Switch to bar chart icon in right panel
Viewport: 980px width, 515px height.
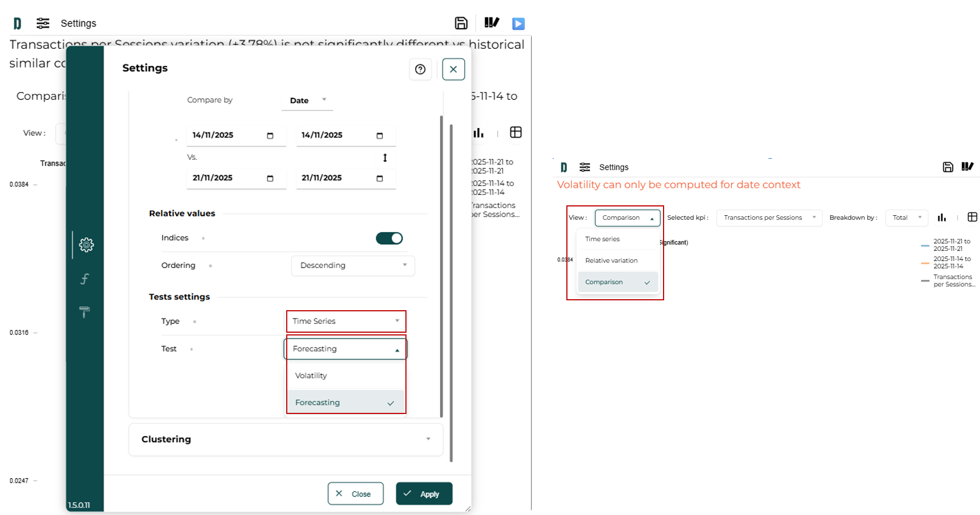tap(942, 217)
